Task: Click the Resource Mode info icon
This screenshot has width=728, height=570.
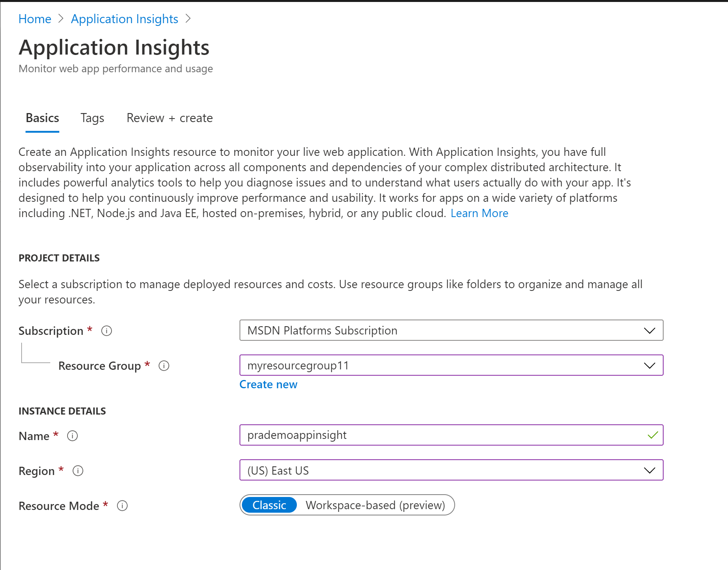Action: pyautogui.click(x=122, y=506)
